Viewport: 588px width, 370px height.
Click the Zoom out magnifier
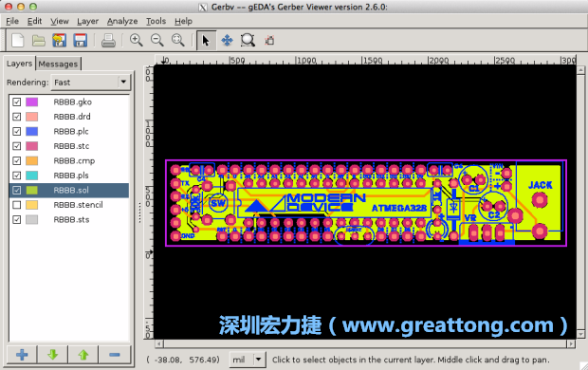click(x=156, y=40)
